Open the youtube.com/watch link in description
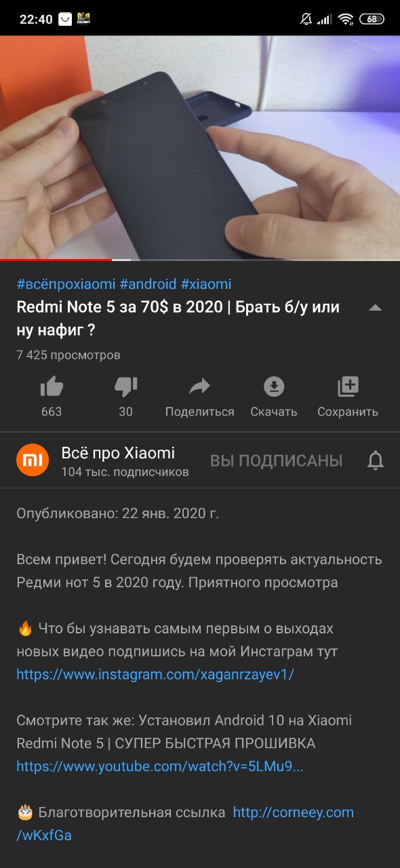Image resolution: width=400 pixels, height=868 pixels. (x=160, y=766)
